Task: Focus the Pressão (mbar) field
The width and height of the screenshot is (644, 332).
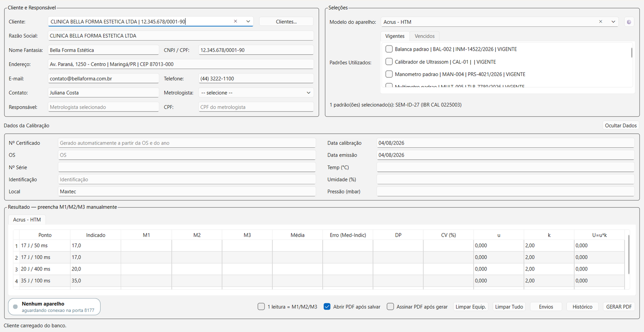Action: [x=506, y=192]
